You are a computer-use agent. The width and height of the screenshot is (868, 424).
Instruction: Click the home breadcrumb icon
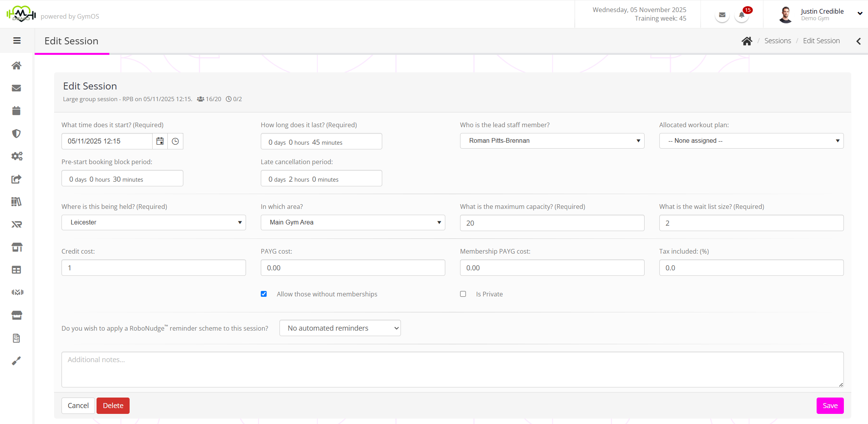[x=747, y=41]
